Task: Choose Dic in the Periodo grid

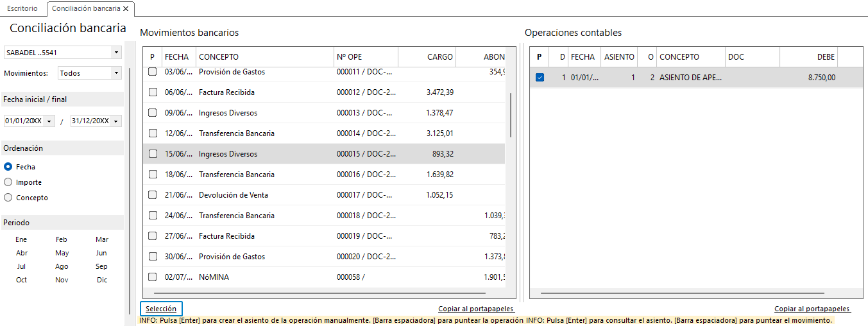Action: [x=102, y=280]
